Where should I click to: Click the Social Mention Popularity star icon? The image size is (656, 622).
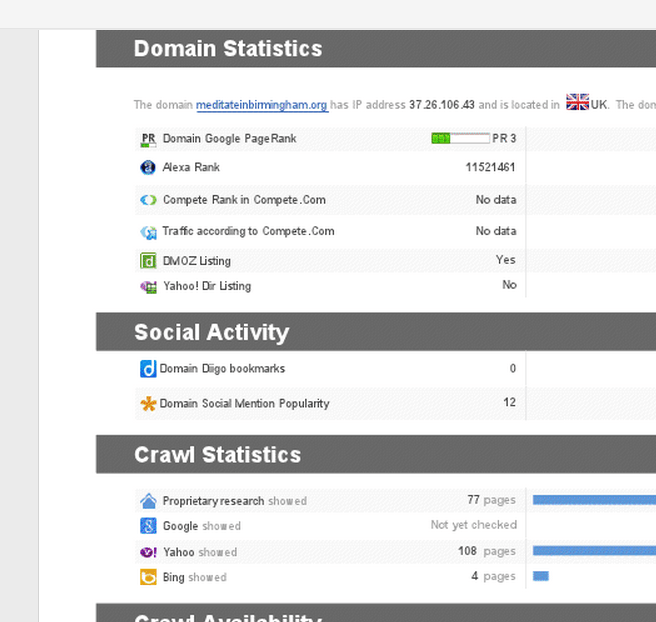tap(148, 404)
